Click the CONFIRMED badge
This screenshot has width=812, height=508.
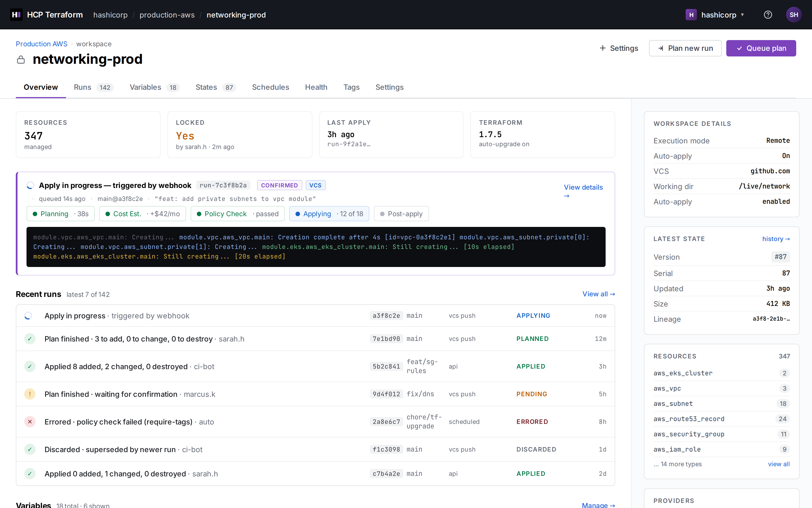[279, 185]
